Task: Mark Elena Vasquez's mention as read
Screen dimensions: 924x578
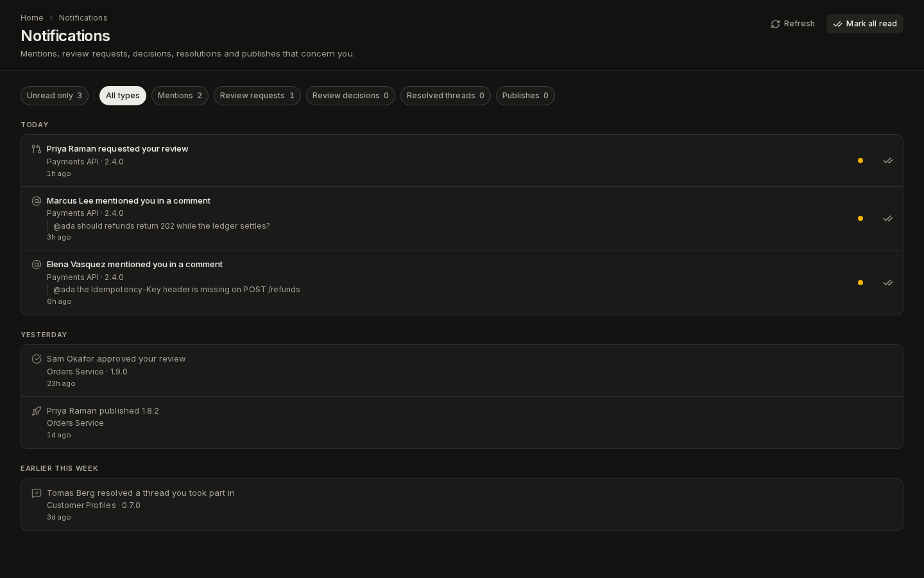Action: [x=888, y=283]
